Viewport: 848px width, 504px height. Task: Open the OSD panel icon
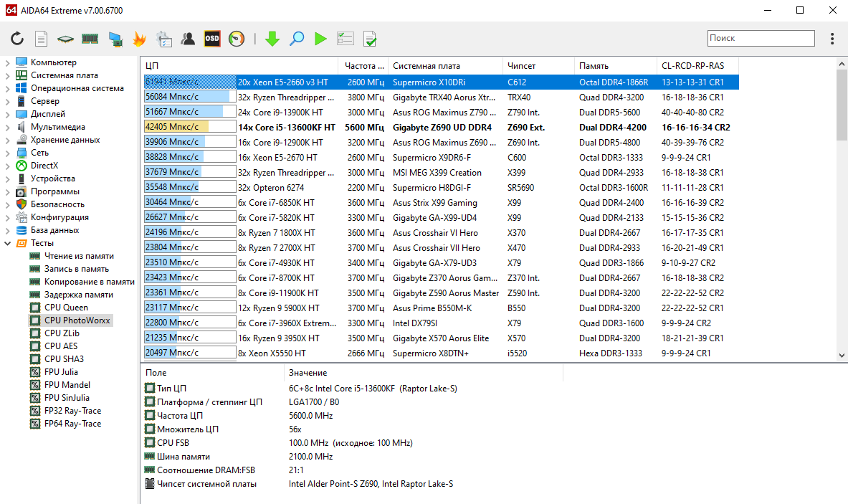[x=212, y=39]
